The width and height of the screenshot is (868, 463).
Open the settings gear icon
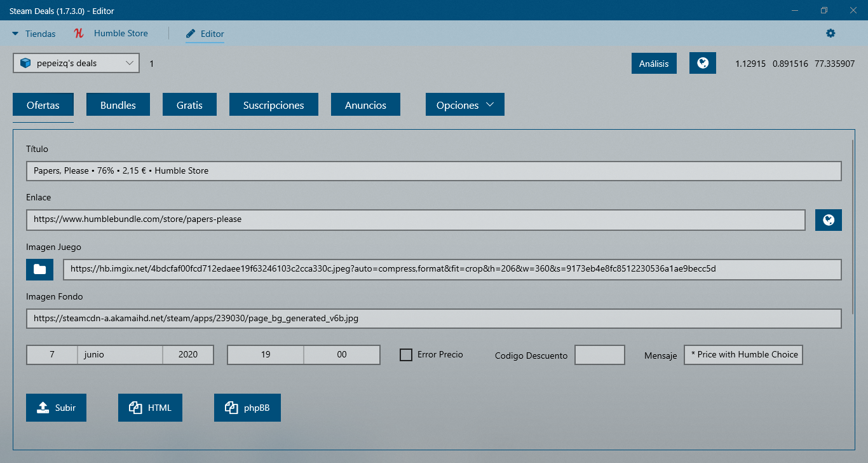pos(831,33)
